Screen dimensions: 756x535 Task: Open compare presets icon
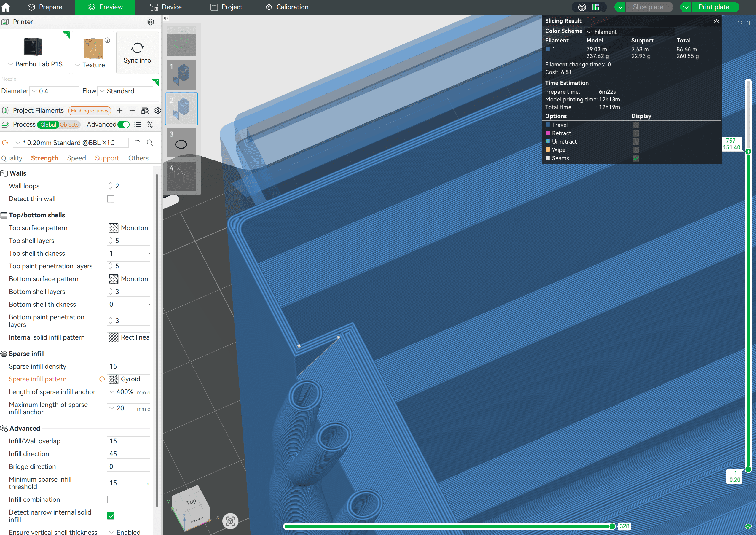[150, 125]
